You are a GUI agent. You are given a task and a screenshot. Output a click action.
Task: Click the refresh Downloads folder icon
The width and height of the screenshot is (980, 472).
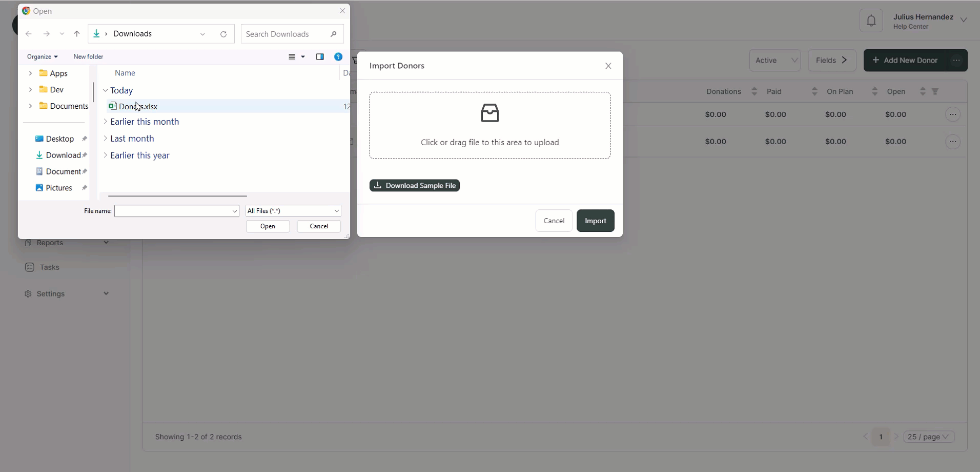[223, 34]
